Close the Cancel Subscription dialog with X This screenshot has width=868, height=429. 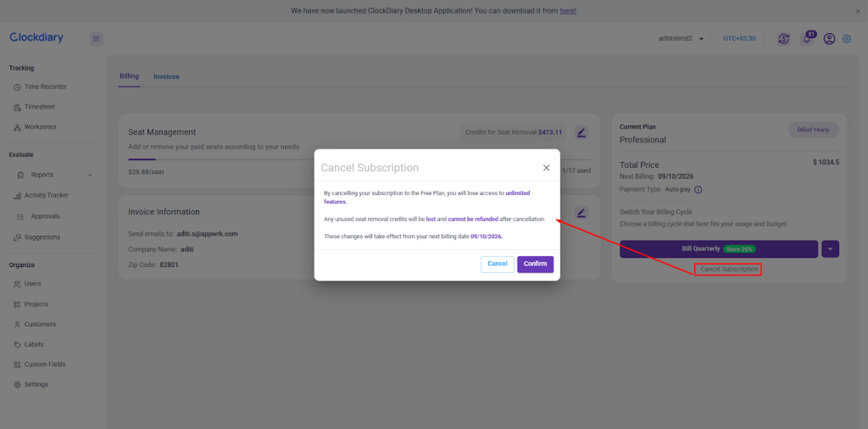pyautogui.click(x=546, y=168)
